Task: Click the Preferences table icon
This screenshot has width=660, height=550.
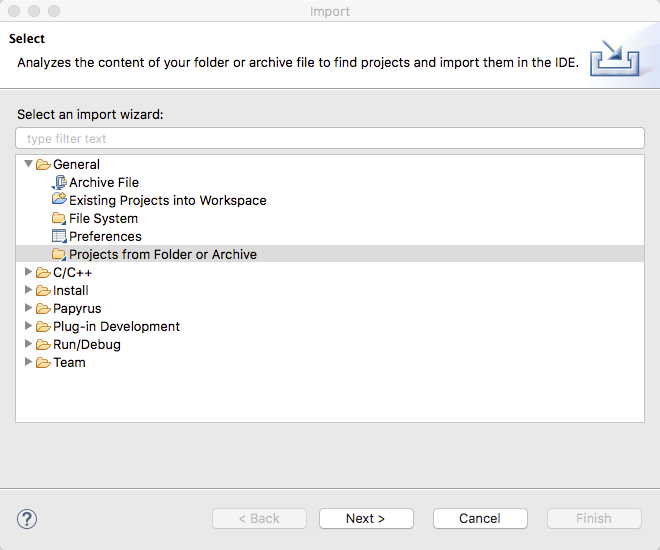Action: coord(59,236)
